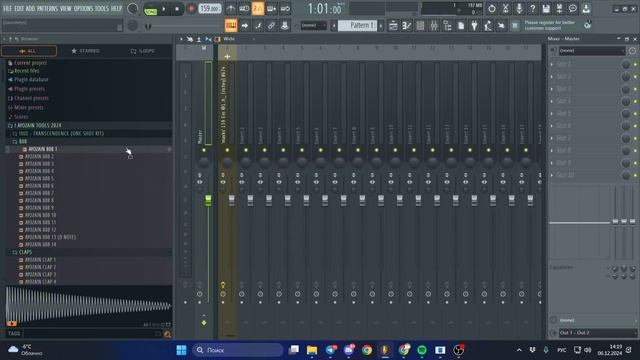The image size is (640, 360).
Task: Click the Master track volume fader
Action: click(208, 200)
